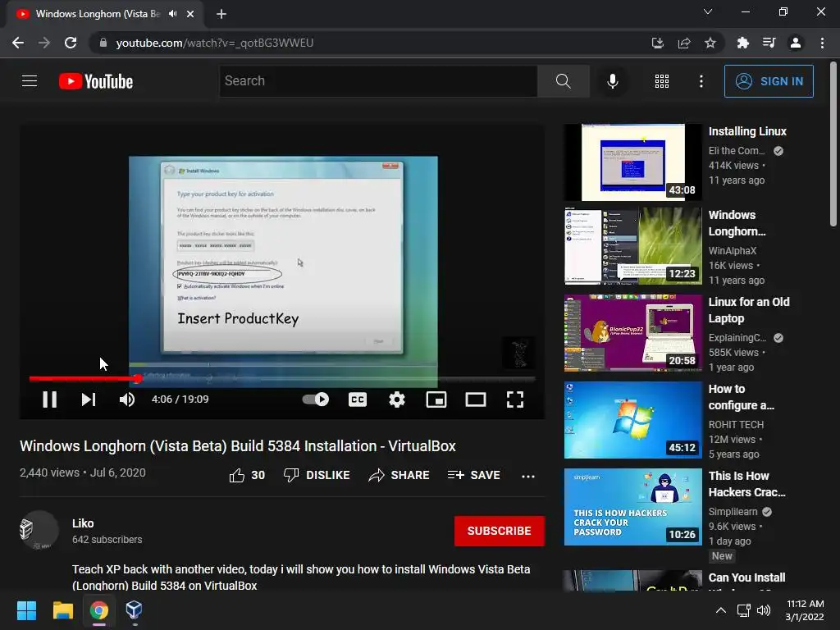The height and width of the screenshot is (630, 840).
Task: Dislike the video
Action: click(x=317, y=475)
